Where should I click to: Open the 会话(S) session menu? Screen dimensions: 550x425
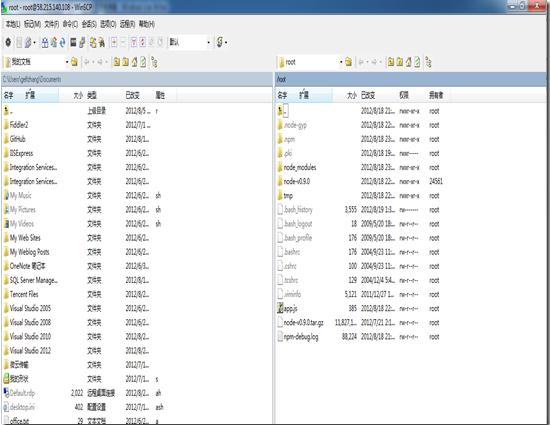89,24
